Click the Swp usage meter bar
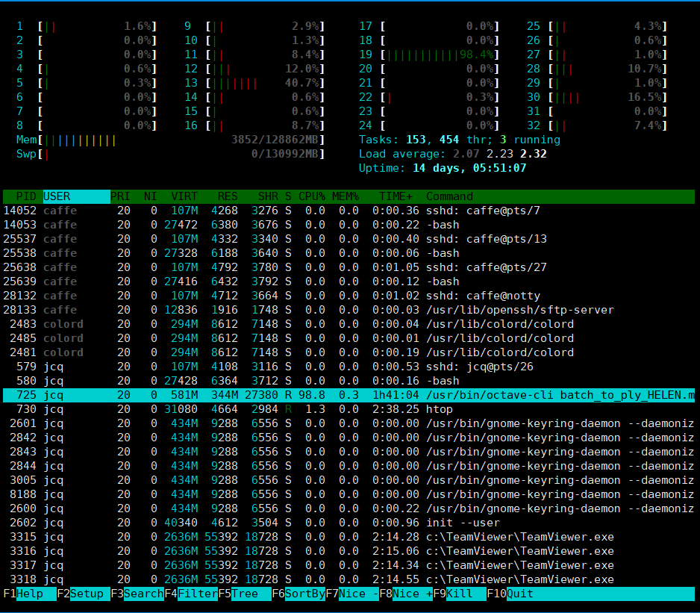700x613 pixels. point(181,154)
